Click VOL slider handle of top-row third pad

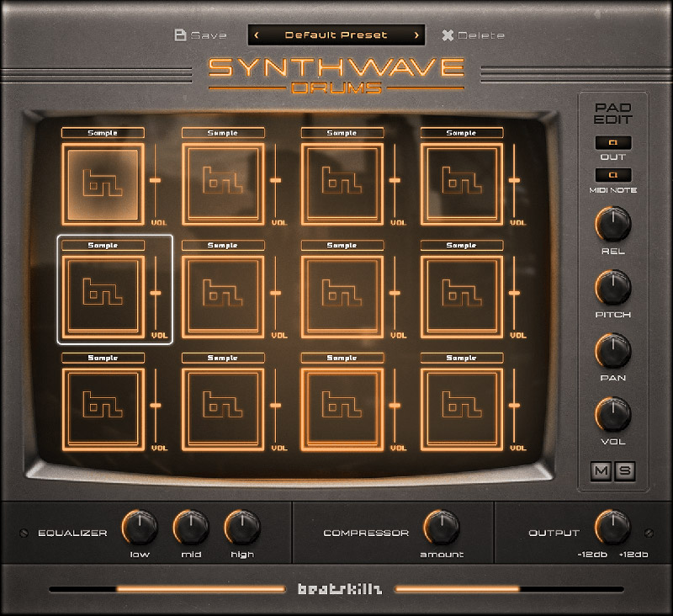pyautogui.click(x=395, y=180)
